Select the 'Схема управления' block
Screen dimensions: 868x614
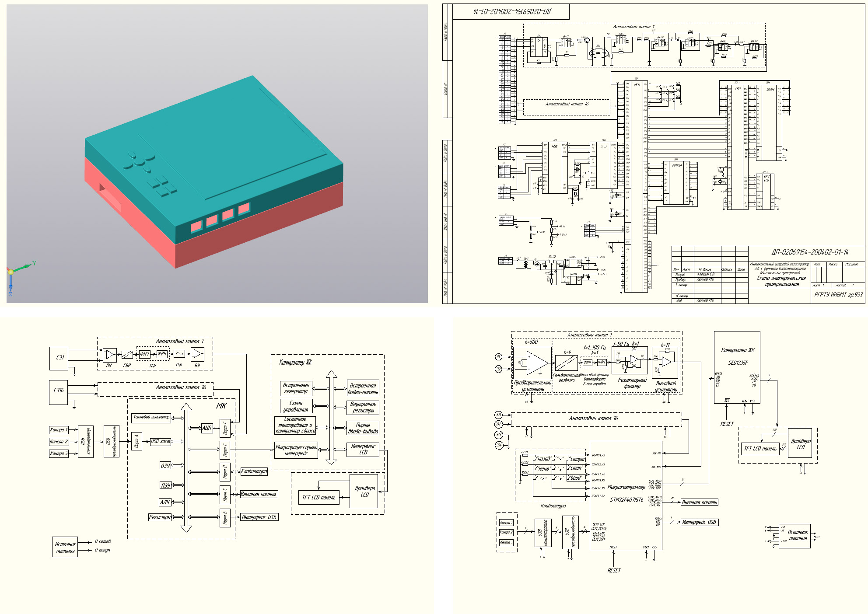tap(296, 406)
